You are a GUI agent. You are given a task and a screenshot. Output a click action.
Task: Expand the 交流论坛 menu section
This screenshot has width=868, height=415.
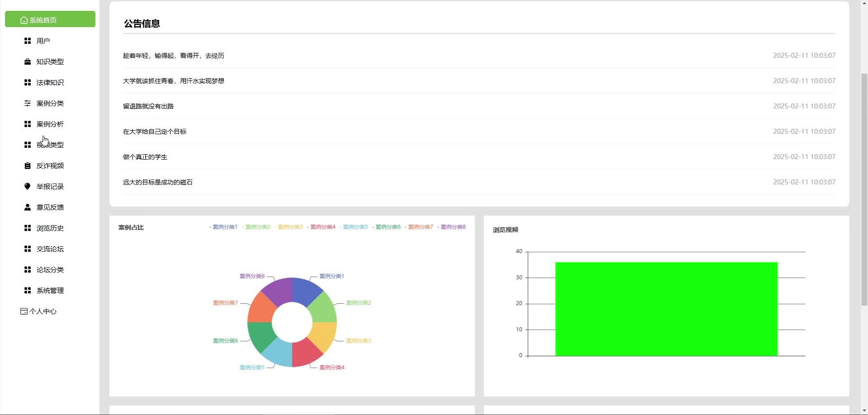pyautogui.click(x=50, y=249)
